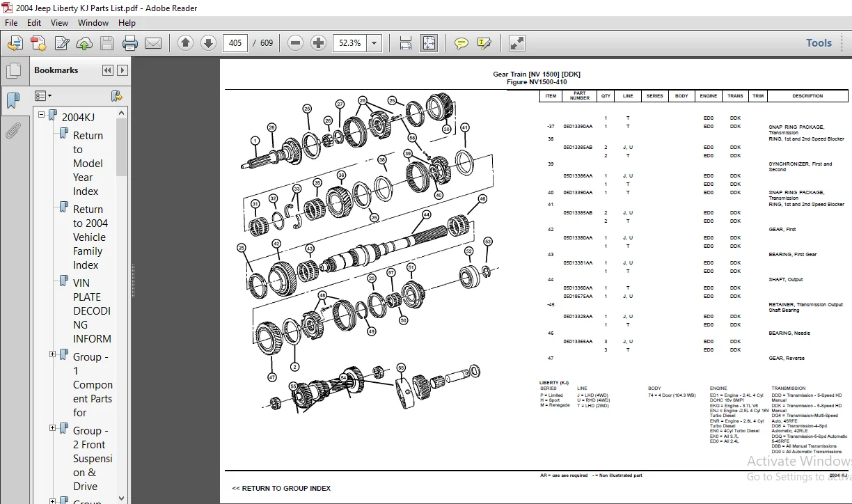Image resolution: width=852 pixels, height=504 pixels.
Task: Click part number 05013390AA for item -37
Action: click(x=578, y=127)
